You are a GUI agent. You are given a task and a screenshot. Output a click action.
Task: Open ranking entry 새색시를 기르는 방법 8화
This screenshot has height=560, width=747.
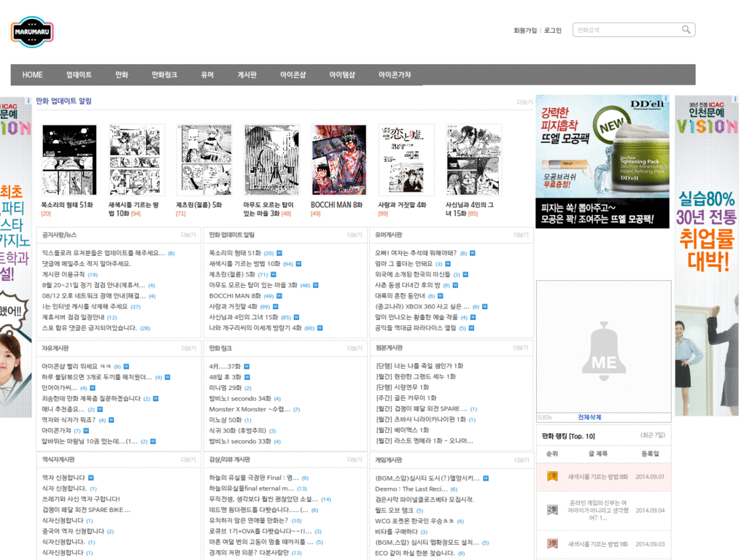pyautogui.click(x=598, y=476)
